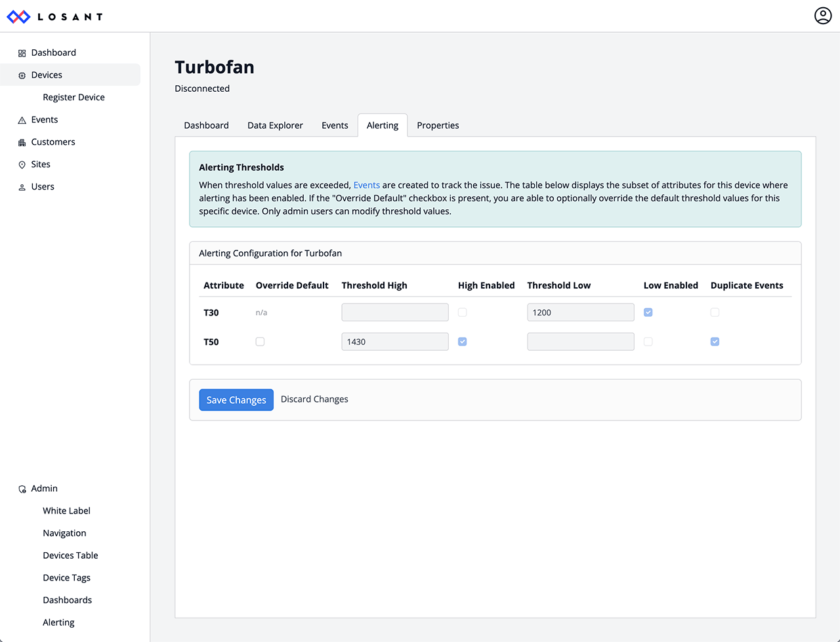Screen dimensions: 840x642
Task: Uncheck Duplicate Events for T50
Action: click(715, 341)
